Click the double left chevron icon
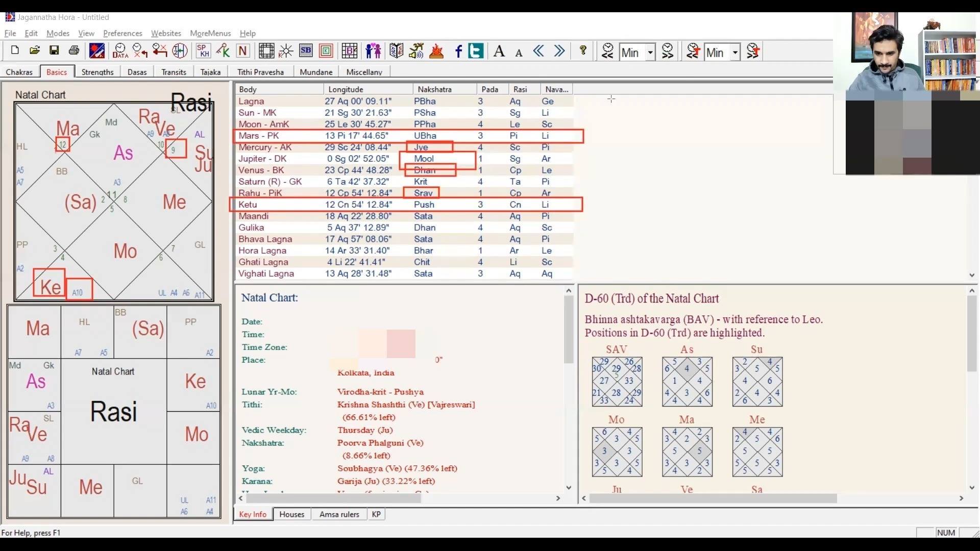Image resolution: width=980 pixels, height=551 pixels. 538,51
